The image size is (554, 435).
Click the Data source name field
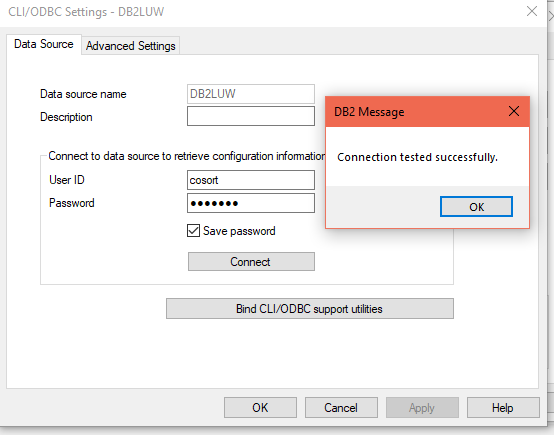[x=251, y=94]
